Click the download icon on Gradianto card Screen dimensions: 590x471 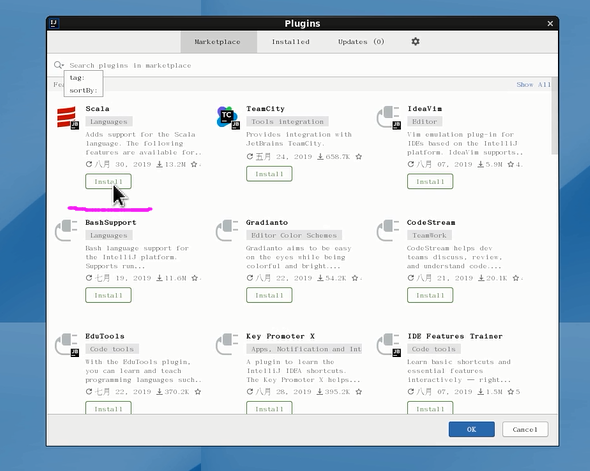(x=320, y=278)
